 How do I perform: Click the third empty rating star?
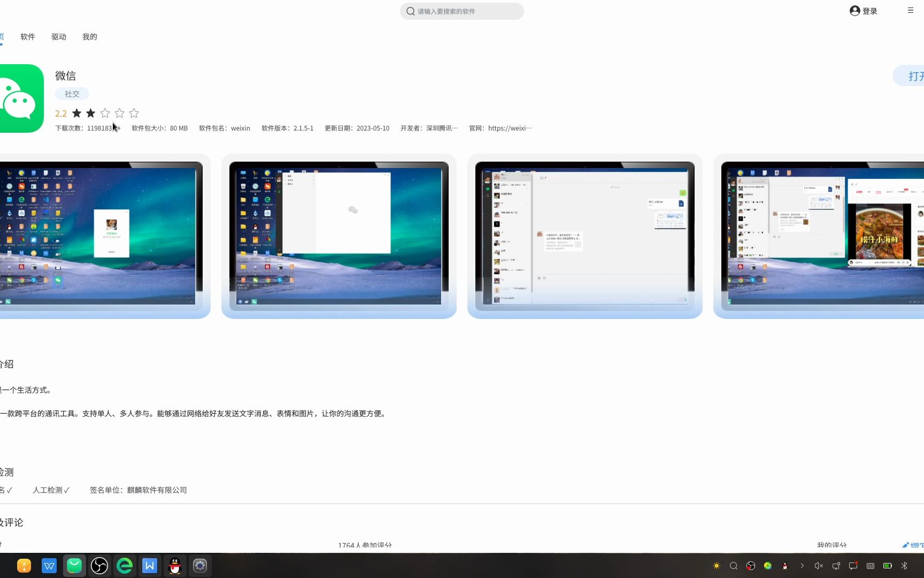coord(105,113)
